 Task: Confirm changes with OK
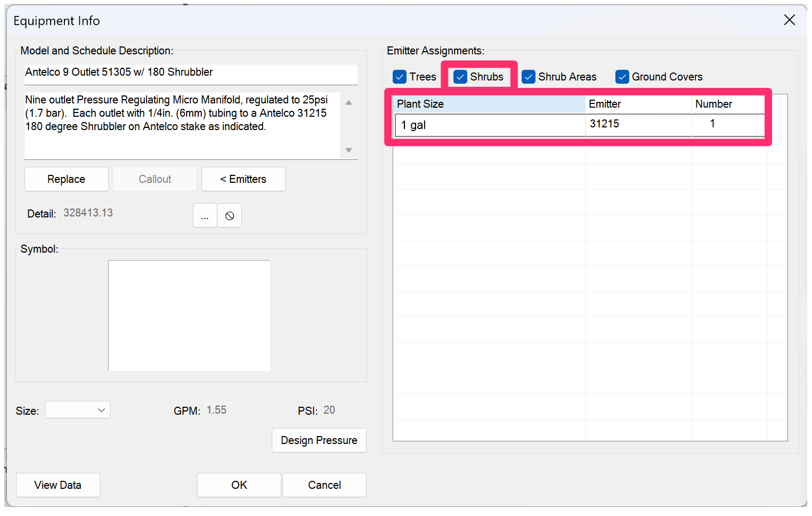pos(239,485)
